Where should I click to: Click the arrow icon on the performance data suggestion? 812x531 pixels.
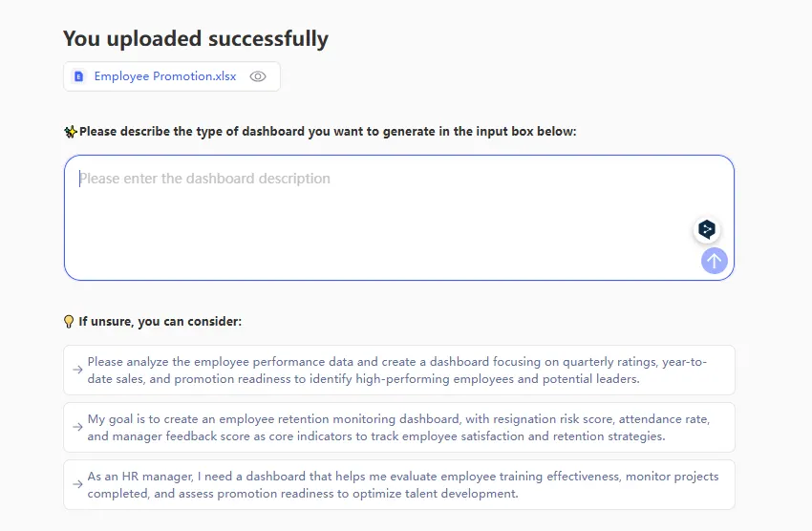(77, 371)
